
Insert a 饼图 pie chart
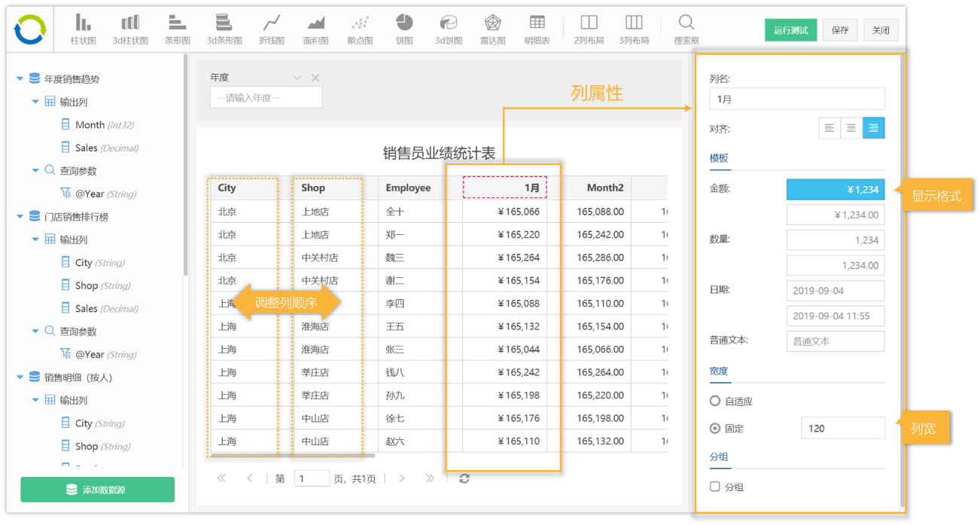404,29
